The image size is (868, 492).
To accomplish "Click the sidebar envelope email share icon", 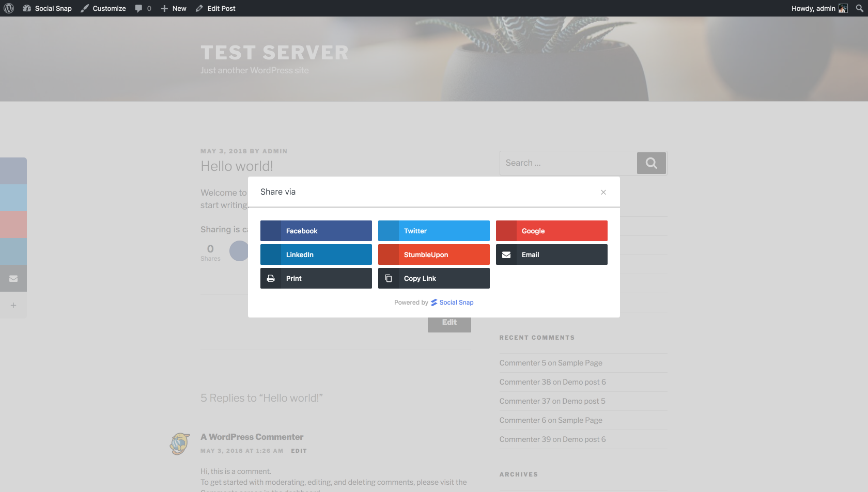I will (13, 278).
